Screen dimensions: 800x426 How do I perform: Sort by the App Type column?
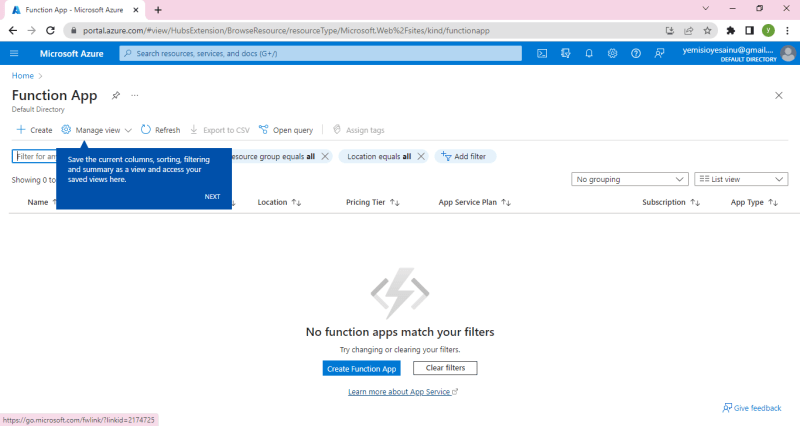pyautogui.click(x=754, y=202)
